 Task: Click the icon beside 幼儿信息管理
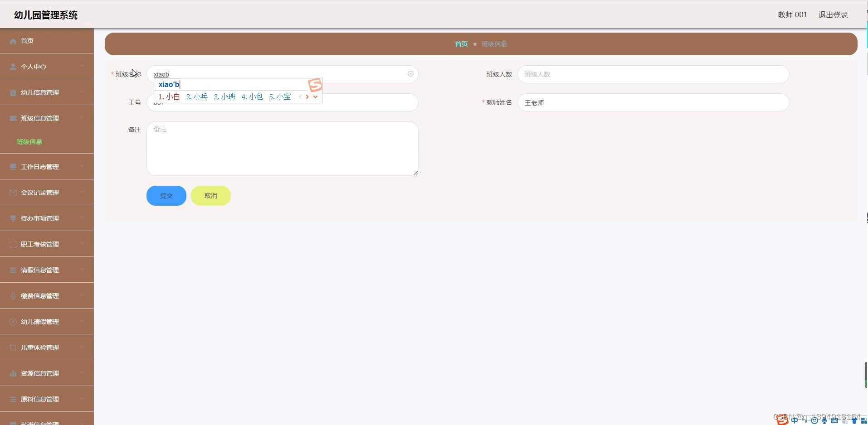click(x=13, y=92)
